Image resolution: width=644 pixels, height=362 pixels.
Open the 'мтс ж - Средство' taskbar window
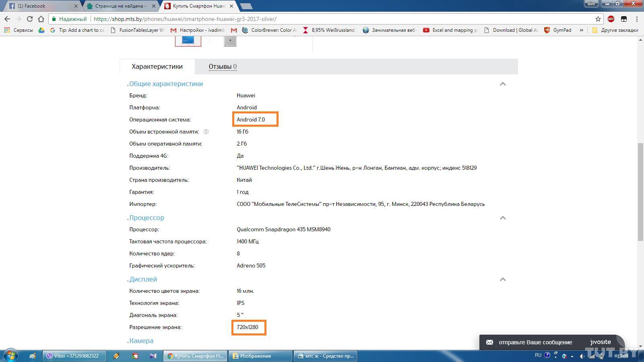tap(326, 356)
